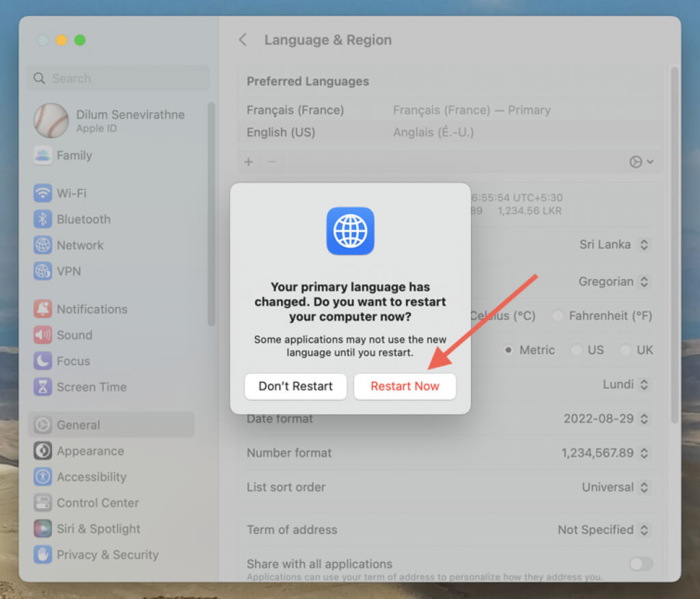This screenshot has width=700, height=599.
Task: Open the Focus moon icon
Action: click(43, 361)
